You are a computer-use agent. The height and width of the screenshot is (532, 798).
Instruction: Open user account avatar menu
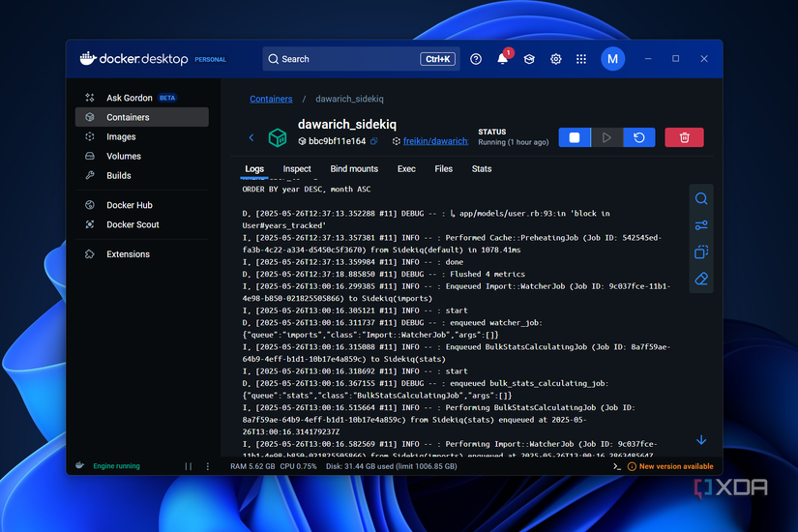612,59
